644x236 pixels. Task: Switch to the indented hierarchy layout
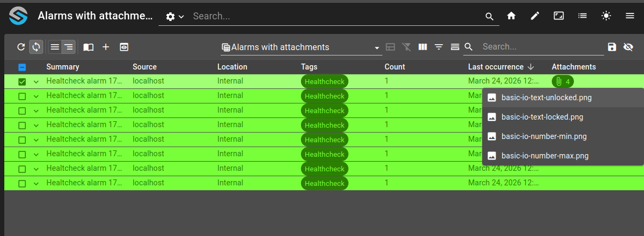(x=68, y=47)
